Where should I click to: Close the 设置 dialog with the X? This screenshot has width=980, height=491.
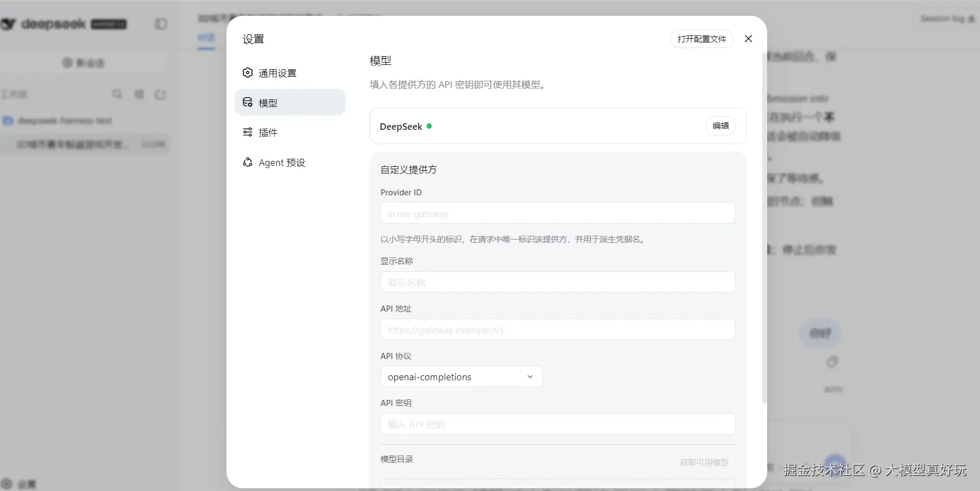click(749, 39)
